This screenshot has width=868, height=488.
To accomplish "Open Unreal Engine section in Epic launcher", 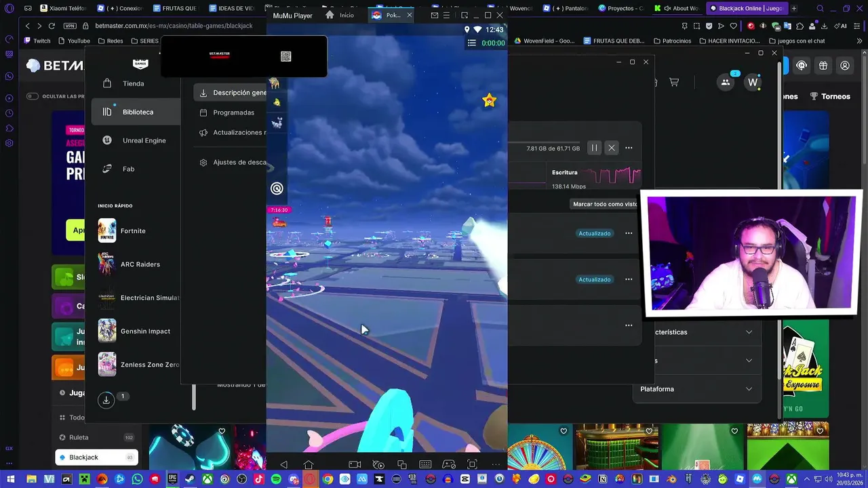I will (x=136, y=140).
